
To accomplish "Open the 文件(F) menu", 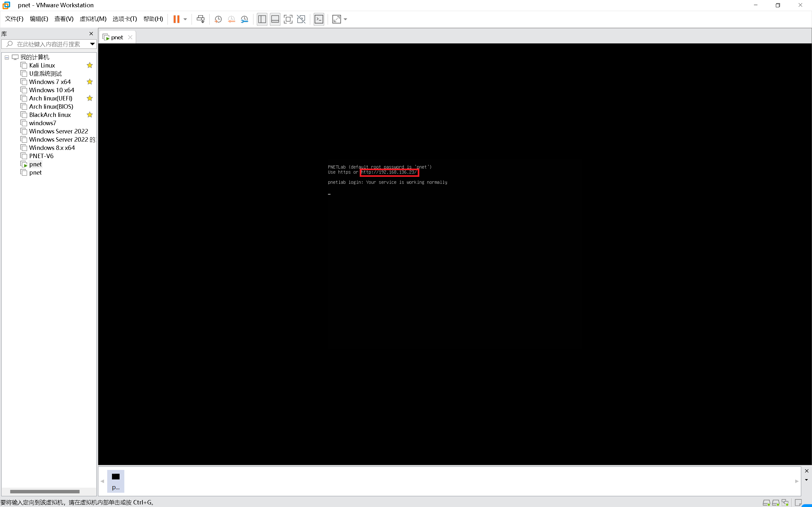I will coord(14,19).
